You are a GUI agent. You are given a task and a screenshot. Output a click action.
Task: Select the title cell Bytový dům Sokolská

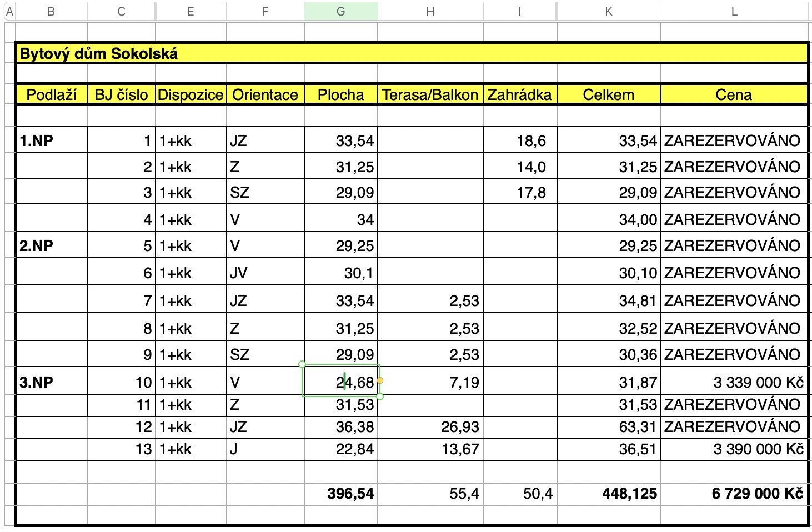pyautogui.click(x=99, y=54)
